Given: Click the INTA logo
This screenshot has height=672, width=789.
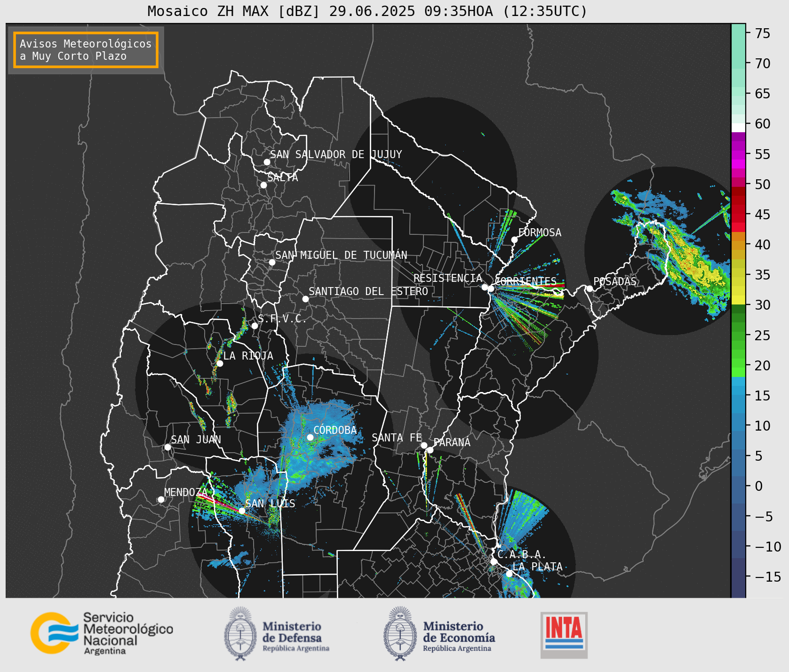Looking at the screenshot, I should pyautogui.click(x=564, y=635).
